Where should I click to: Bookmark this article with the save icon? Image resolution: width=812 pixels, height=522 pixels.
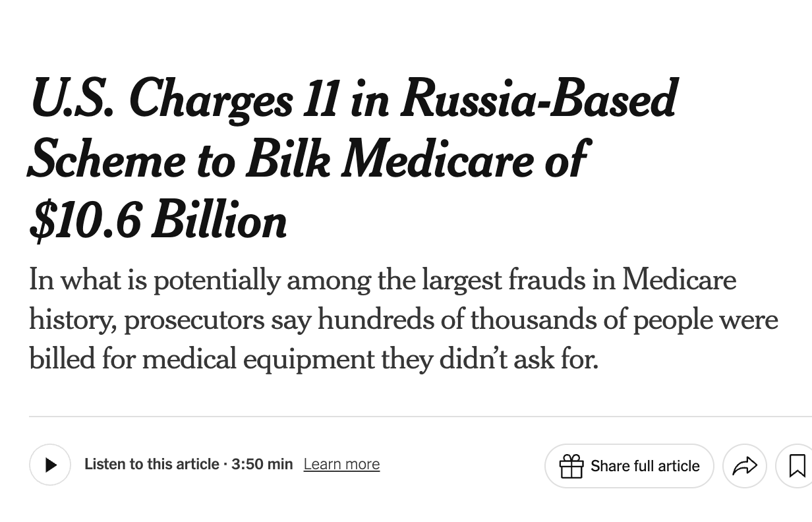pos(797,466)
